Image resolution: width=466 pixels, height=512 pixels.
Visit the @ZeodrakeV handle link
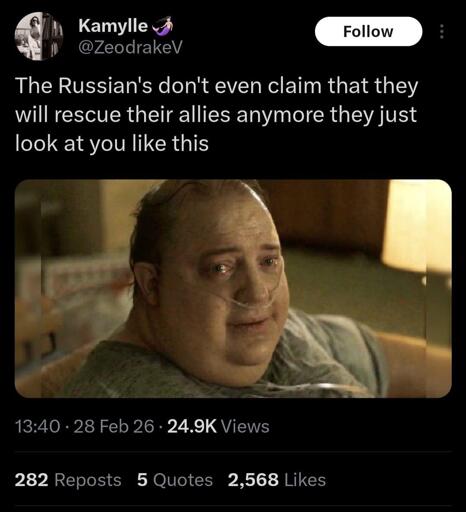[x=130, y=48]
